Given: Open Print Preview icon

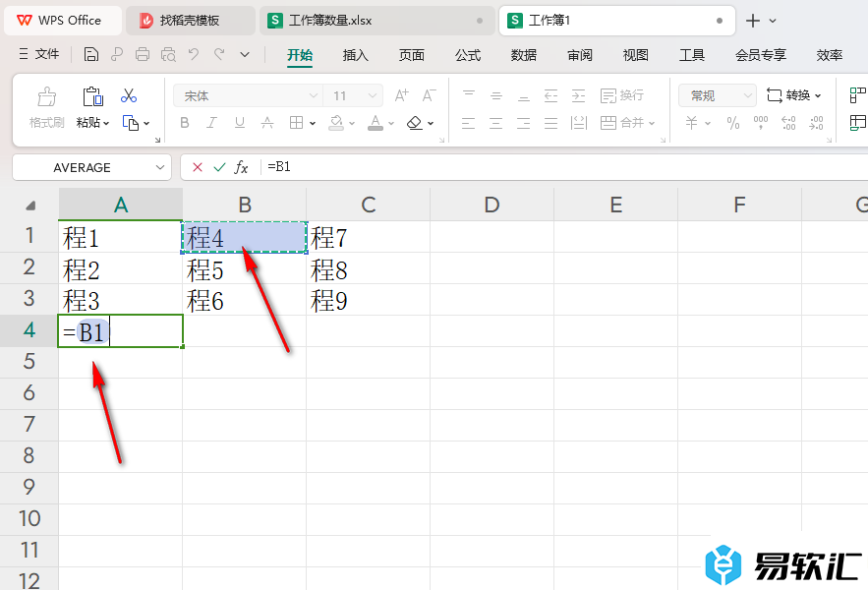Looking at the screenshot, I should pos(168,54).
